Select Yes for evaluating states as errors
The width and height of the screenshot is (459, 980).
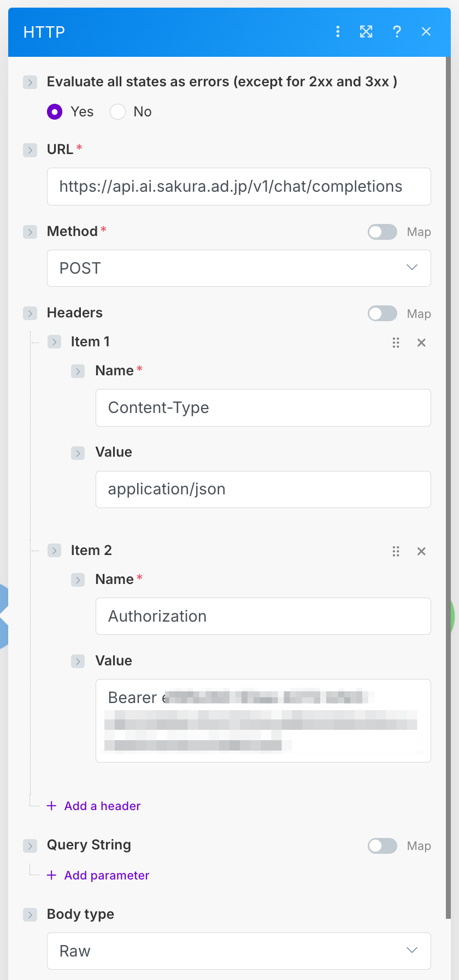(x=55, y=112)
